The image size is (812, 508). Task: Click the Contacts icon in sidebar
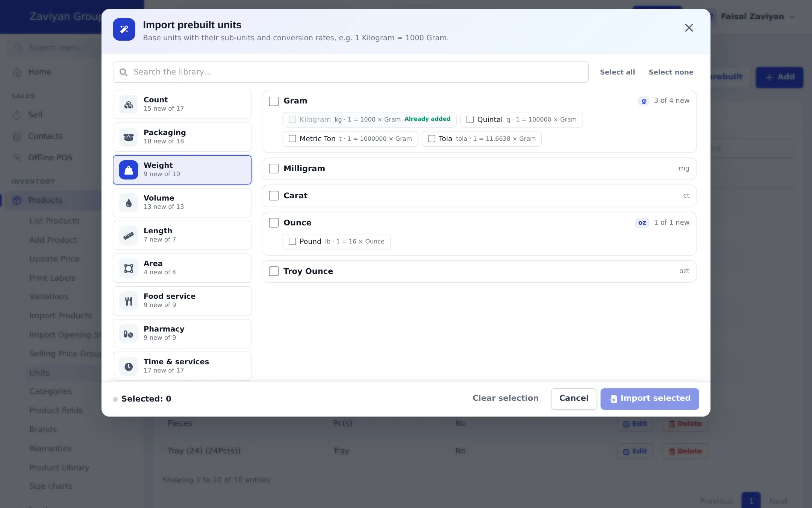tap(17, 136)
